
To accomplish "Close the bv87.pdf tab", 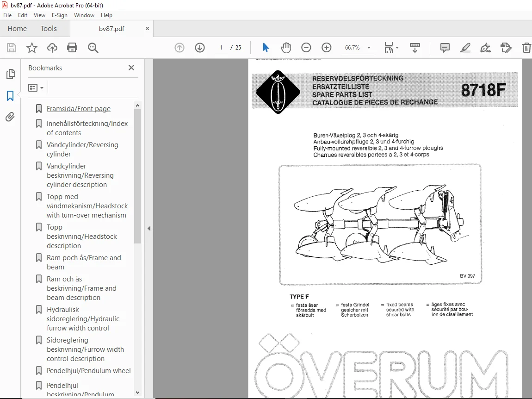I will 147,29.
